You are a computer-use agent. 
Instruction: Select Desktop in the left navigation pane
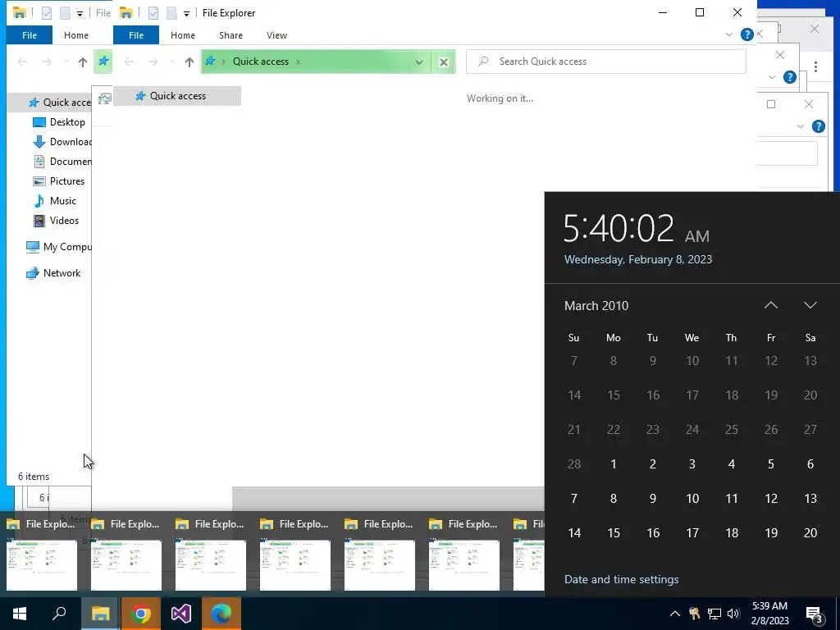[x=67, y=122]
